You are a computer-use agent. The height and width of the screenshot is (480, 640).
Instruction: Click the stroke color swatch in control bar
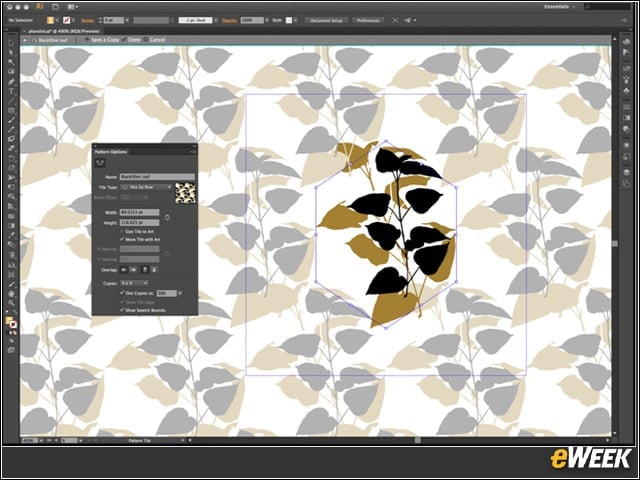(x=67, y=20)
